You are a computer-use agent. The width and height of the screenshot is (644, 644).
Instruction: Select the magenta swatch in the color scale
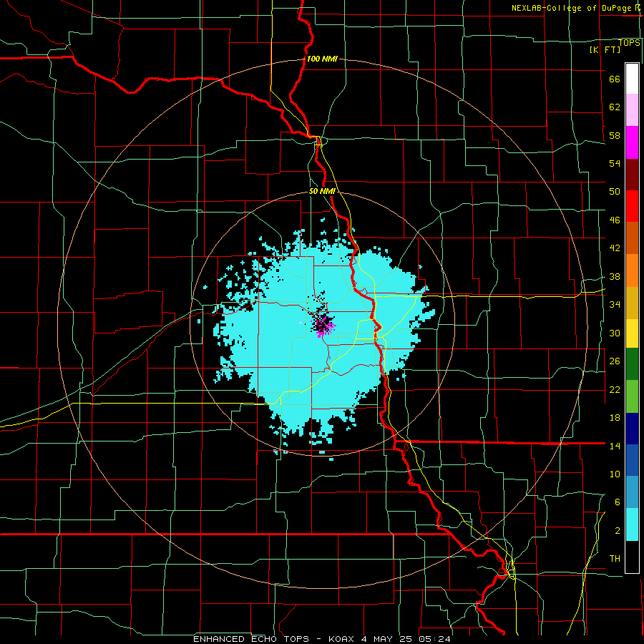pyautogui.click(x=632, y=142)
